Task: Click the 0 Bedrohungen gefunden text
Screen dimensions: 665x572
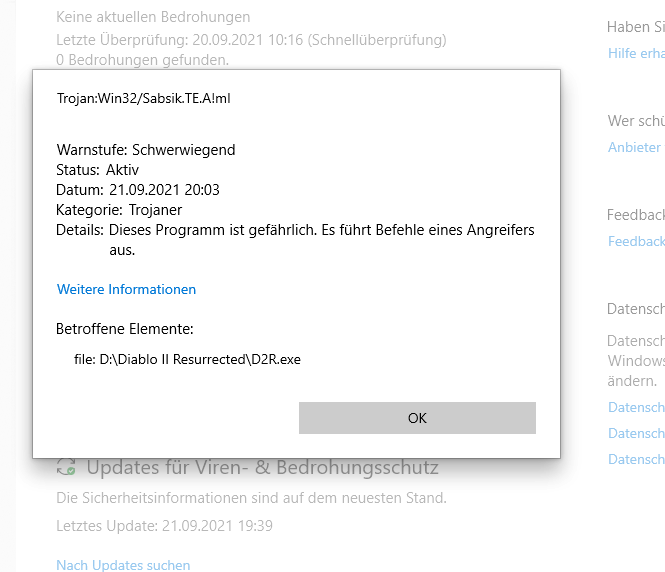Action: [142, 60]
